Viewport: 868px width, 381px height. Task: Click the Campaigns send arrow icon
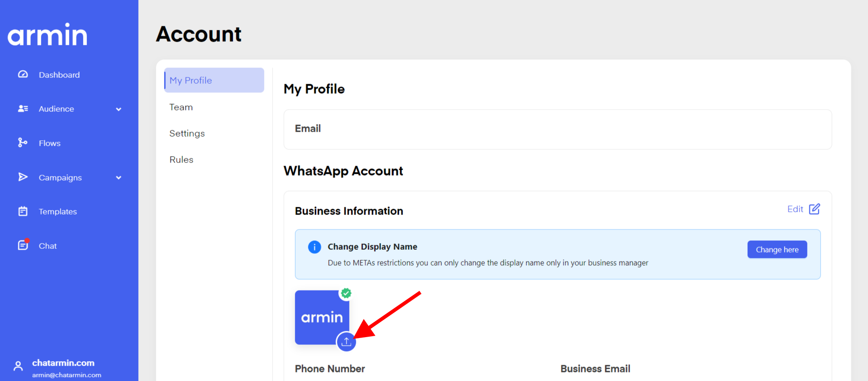tap(23, 177)
